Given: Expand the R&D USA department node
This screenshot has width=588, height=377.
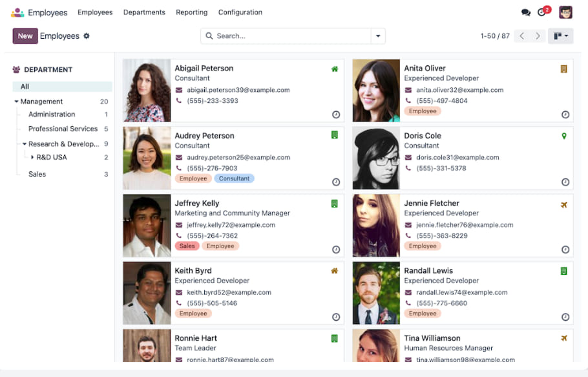Looking at the screenshot, I should [x=32, y=157].
